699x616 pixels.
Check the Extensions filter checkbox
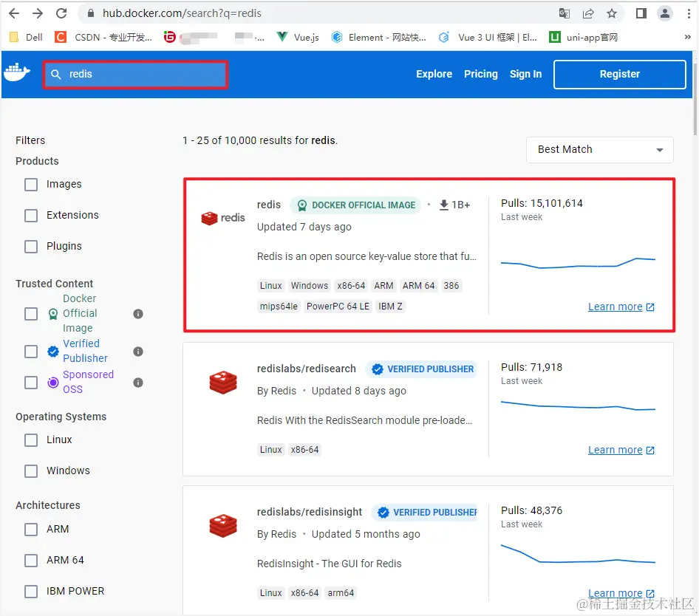31,215
